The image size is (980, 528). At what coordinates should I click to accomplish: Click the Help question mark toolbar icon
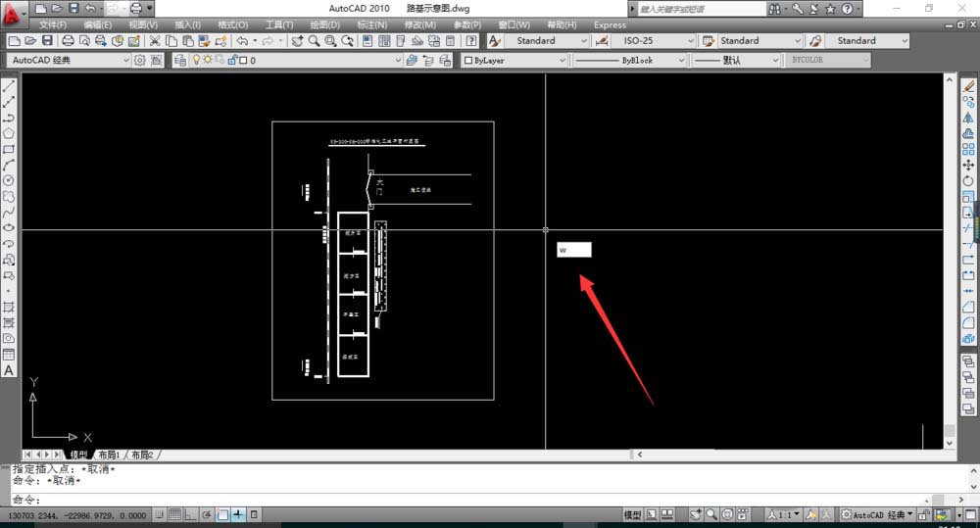tap(471, 41)
